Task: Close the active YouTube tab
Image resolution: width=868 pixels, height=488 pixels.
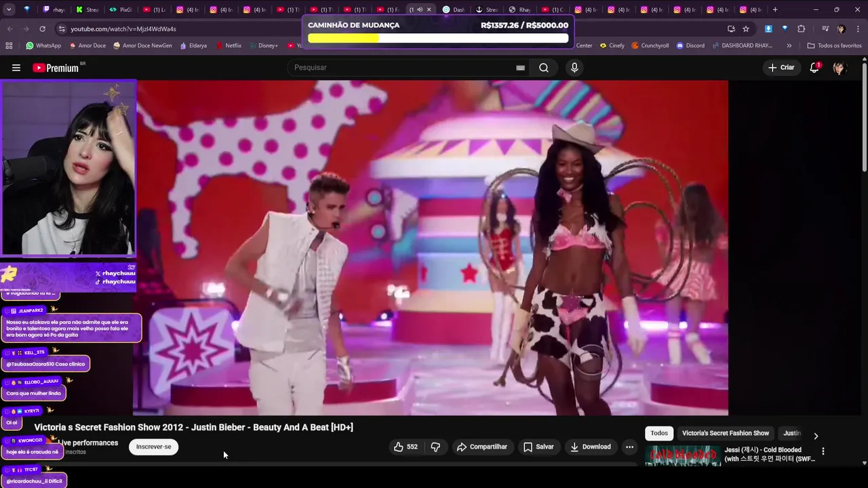Action: 429,9
